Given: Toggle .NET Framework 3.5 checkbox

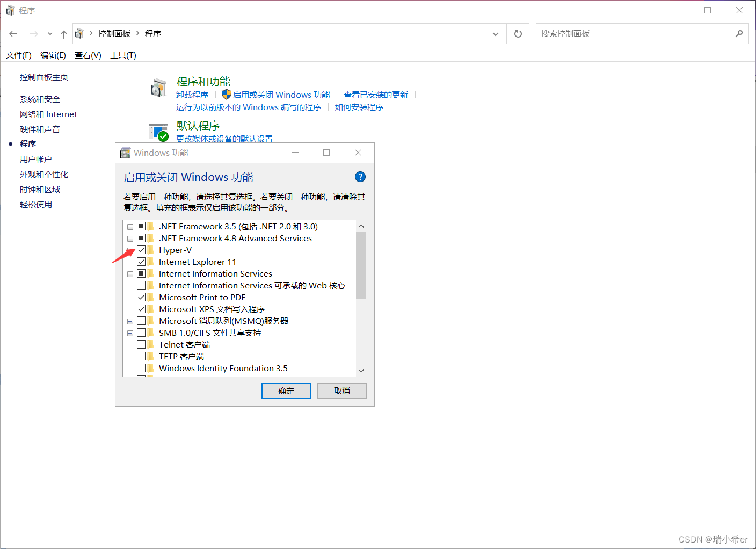Looking at the screenshot, I should tap(141, 226).
